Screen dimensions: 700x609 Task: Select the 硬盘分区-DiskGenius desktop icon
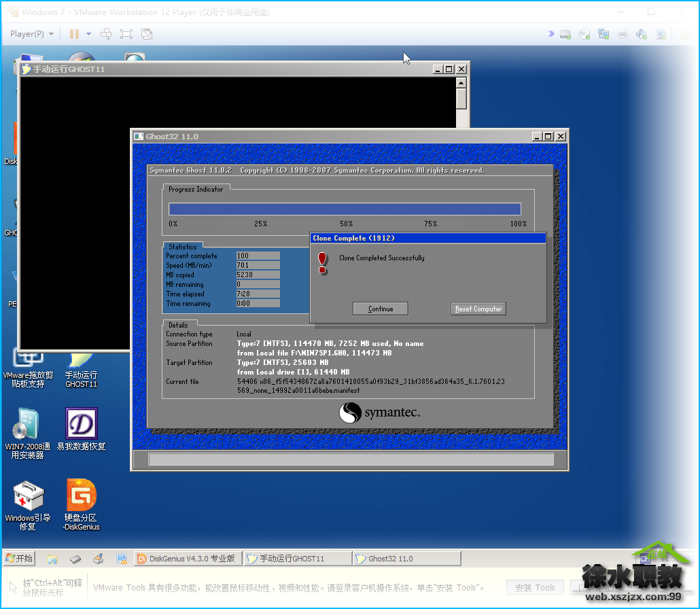click(82, 505)
